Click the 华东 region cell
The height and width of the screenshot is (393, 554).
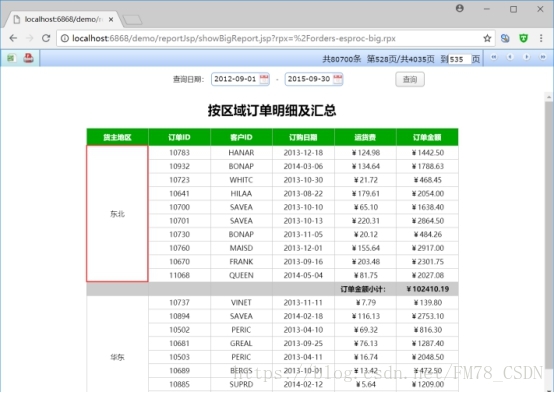click(x=117, y=357)
